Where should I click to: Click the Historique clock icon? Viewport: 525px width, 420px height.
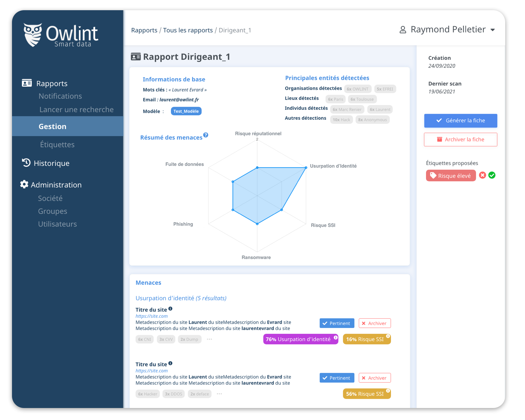(x=25, y=163)
